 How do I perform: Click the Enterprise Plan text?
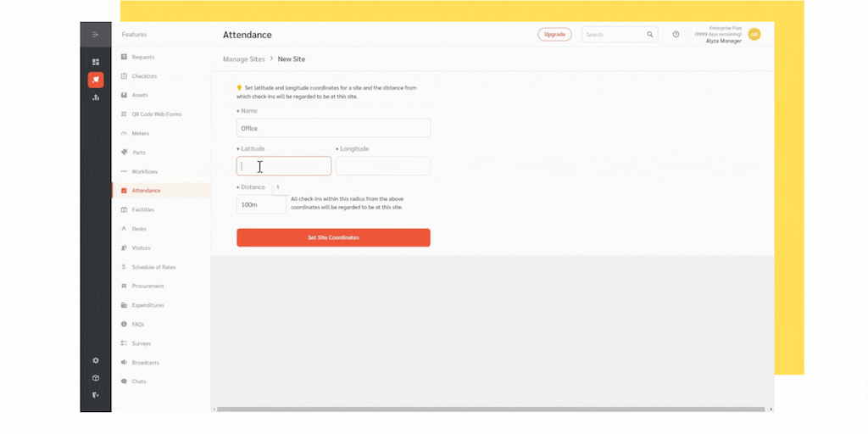(x=726, y=28)
